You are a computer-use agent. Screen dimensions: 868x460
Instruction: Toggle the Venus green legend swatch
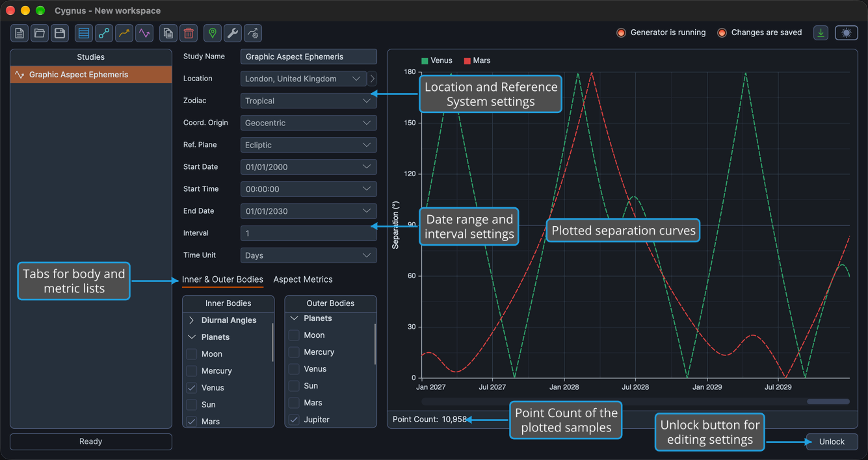click(425, 60)
